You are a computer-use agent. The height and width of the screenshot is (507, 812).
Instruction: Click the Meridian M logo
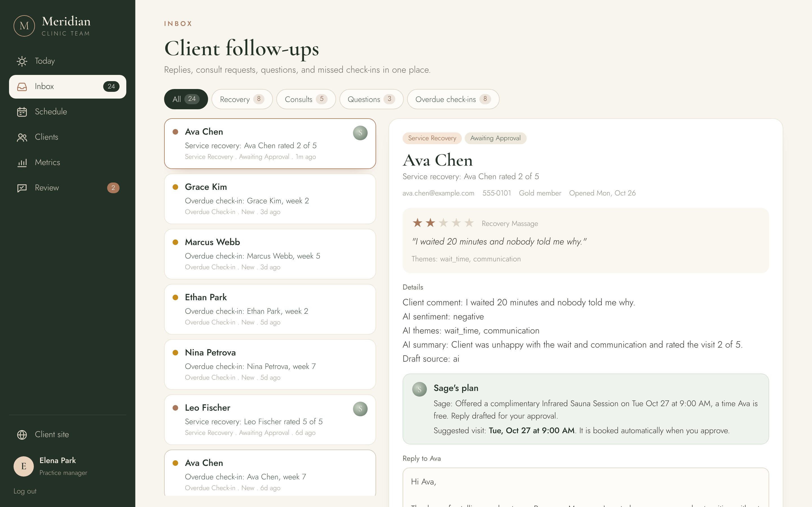(24, 26)
